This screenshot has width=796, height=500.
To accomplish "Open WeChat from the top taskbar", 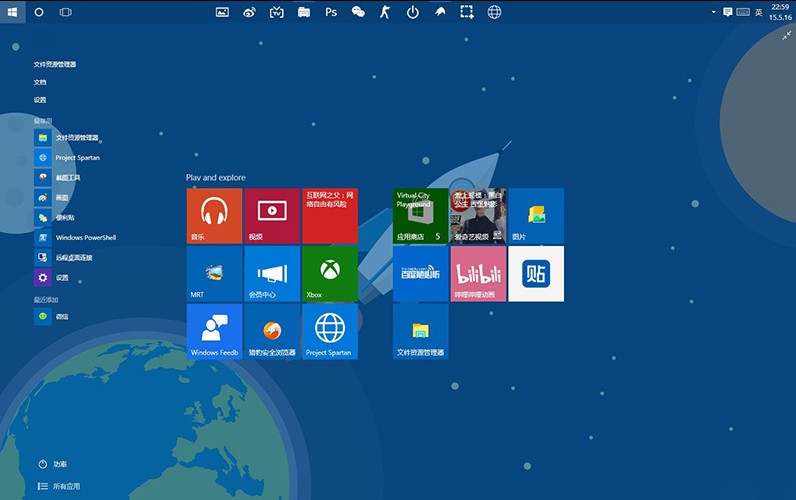I will pos(358,12).
